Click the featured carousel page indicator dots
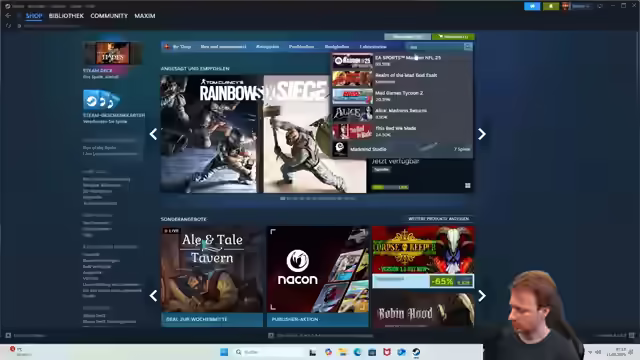The height and width of the screenshot is (360, 640). tap(318, 198)
